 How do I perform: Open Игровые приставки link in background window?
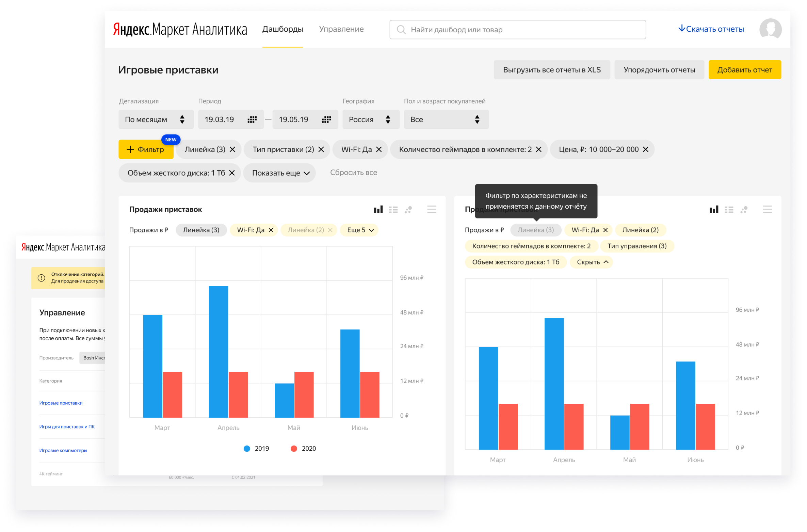pyautogui.click(x=61, y=403)
